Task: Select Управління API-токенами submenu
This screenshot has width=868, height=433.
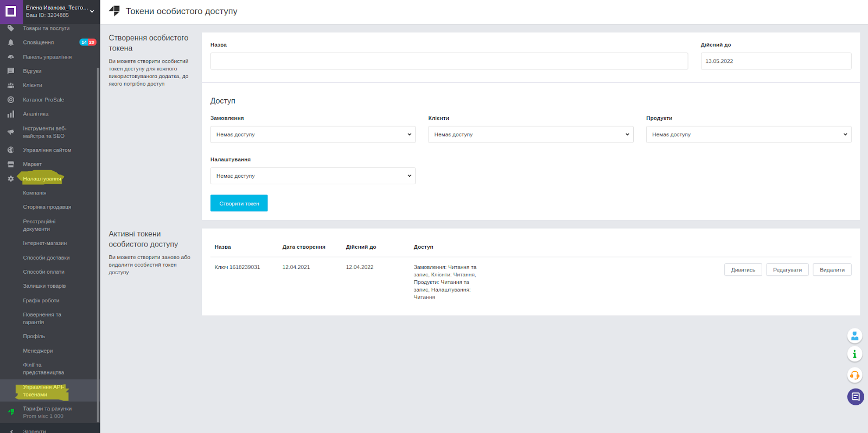Action: [x=43, y=391]
